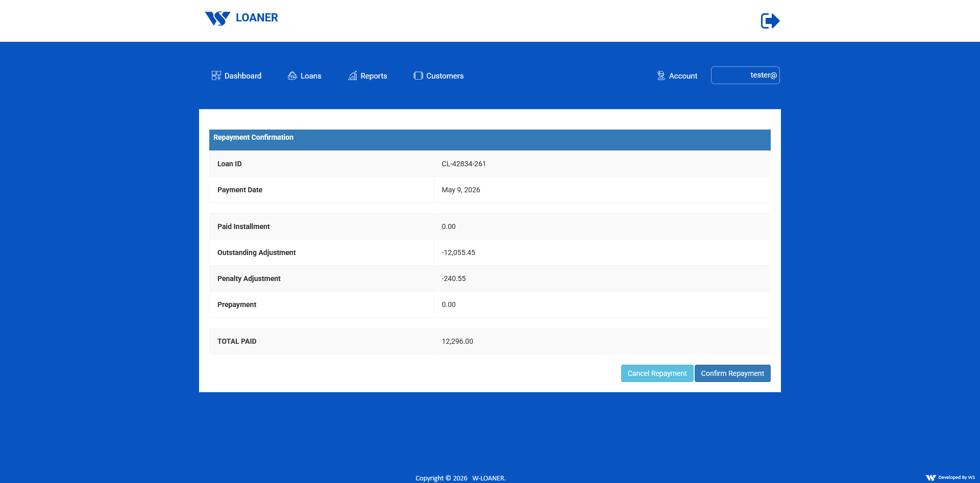Select the payment date May 9, 2026

(461, 190)
